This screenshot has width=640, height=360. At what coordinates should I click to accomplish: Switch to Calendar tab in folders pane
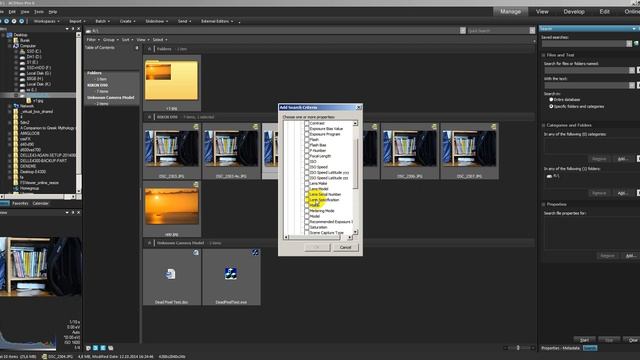tap(40, 203)
